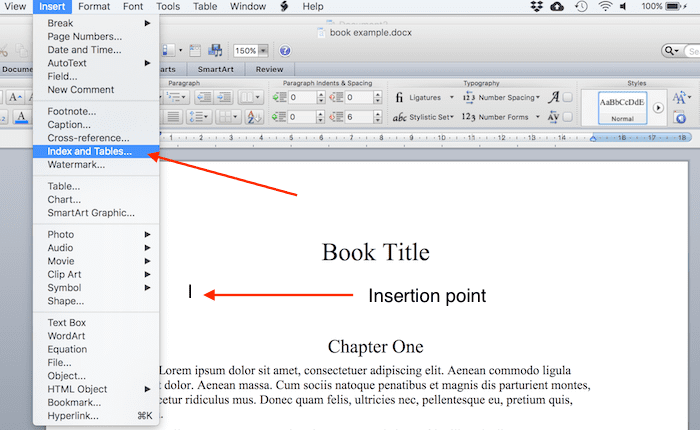
Task: Expand the Break submenu
Action: (x=147, y=23)
